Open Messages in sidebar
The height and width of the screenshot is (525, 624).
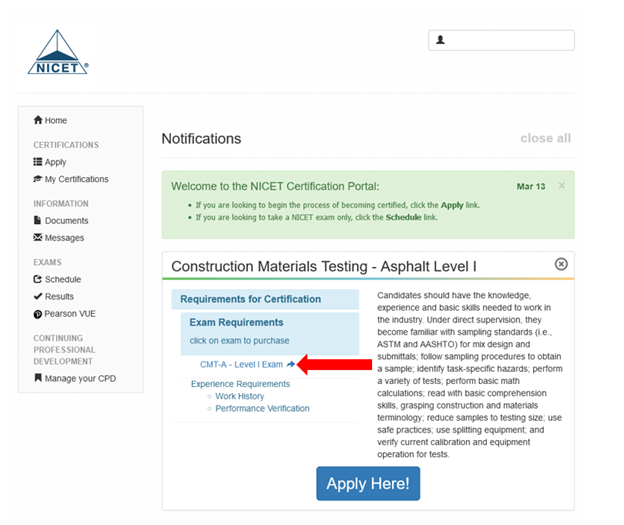pyautogui.click(x=59, y=238)
